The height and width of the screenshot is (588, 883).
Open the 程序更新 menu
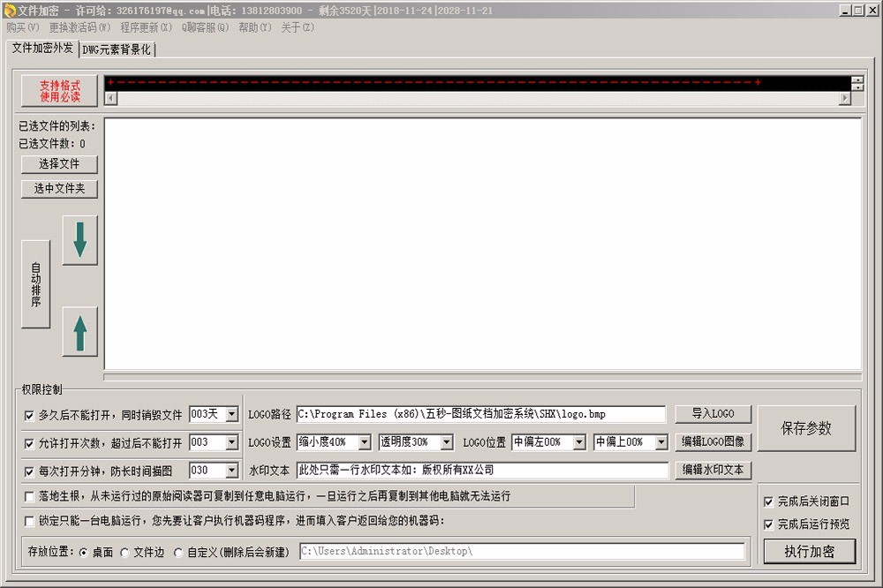(146, 27)
